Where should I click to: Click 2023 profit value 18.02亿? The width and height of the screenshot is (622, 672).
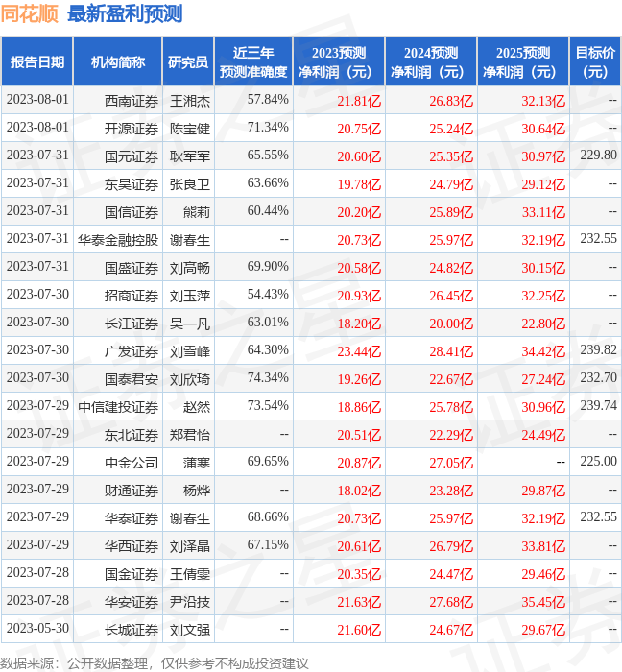tap(359, 492)
